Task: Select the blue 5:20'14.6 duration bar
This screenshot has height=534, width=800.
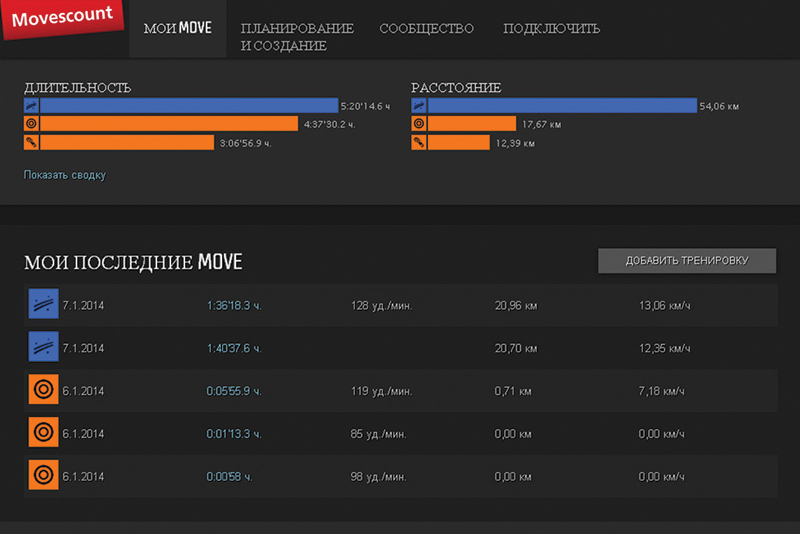Action: tap(189, 106)
